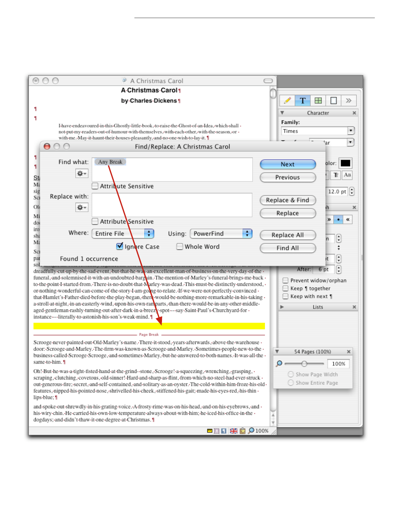411x532 pixels.
Task: Uncheck the Ignore Case checkbox
Action: [120, 246]
